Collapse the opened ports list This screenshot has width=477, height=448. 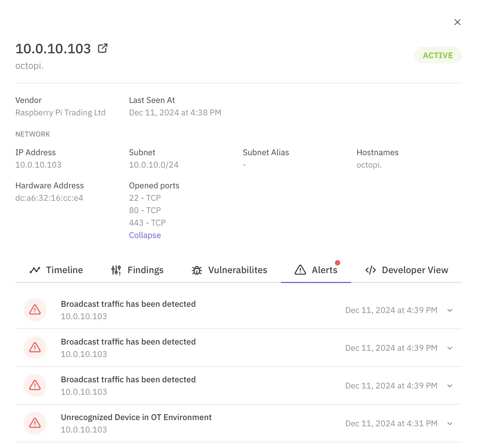point(145,235)
